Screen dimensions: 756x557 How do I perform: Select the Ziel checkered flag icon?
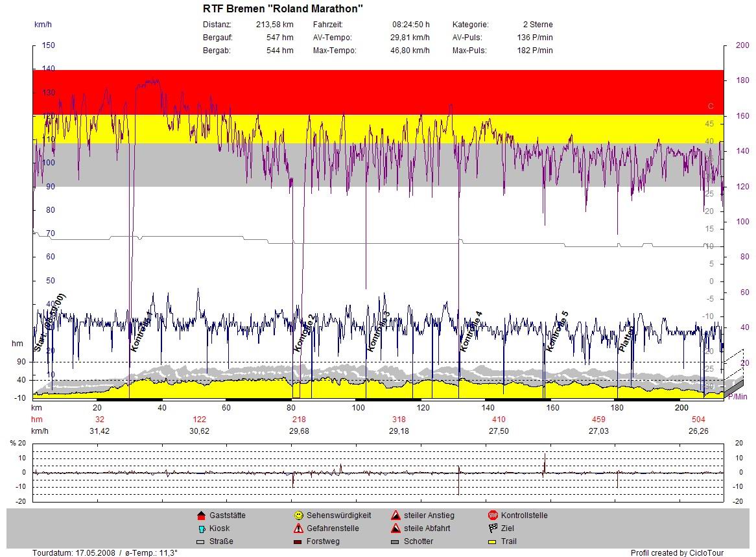click(x=492, y=528)
